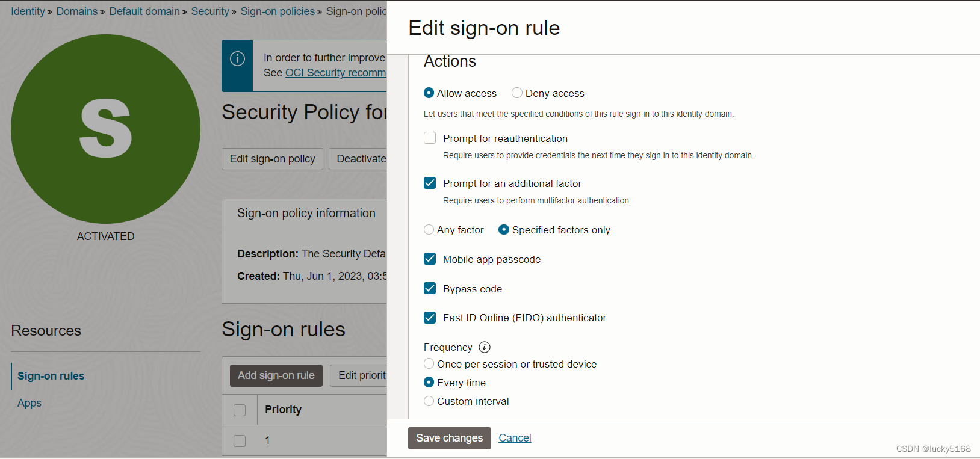Click the priority value 1 cell
The image size is (980, 459).
(267, 440)
